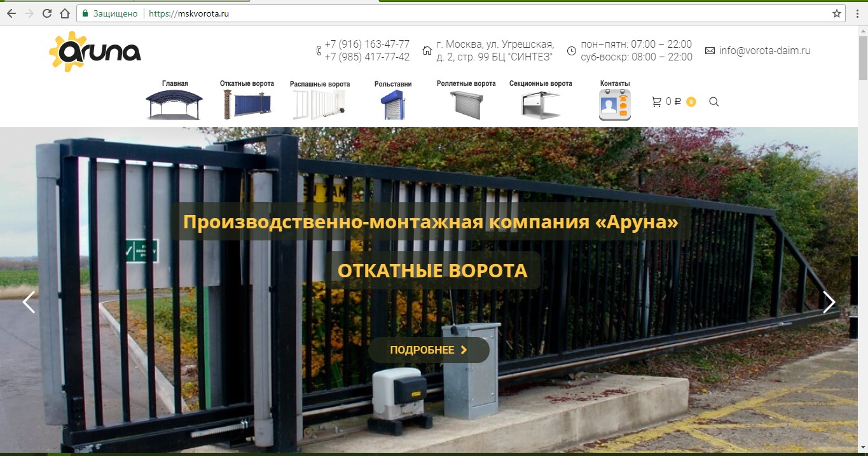This screenshot has height=456, width=868.
Task: Show next slide with right arrow
Action: point(829,302)
